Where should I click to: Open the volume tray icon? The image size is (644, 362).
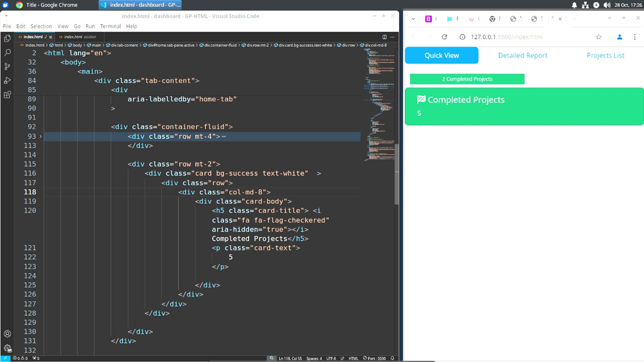pos(606,5)
